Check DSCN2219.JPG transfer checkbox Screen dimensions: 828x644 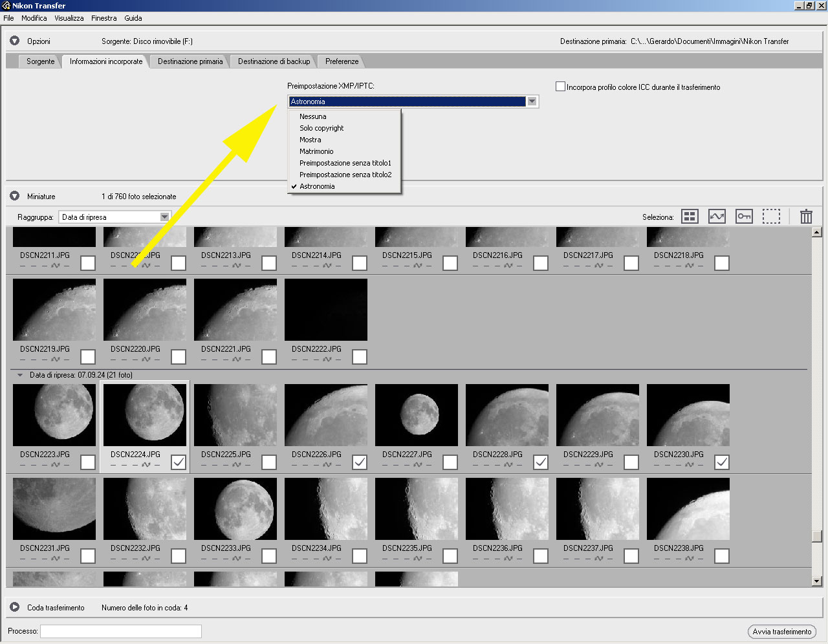pos(88,357)
